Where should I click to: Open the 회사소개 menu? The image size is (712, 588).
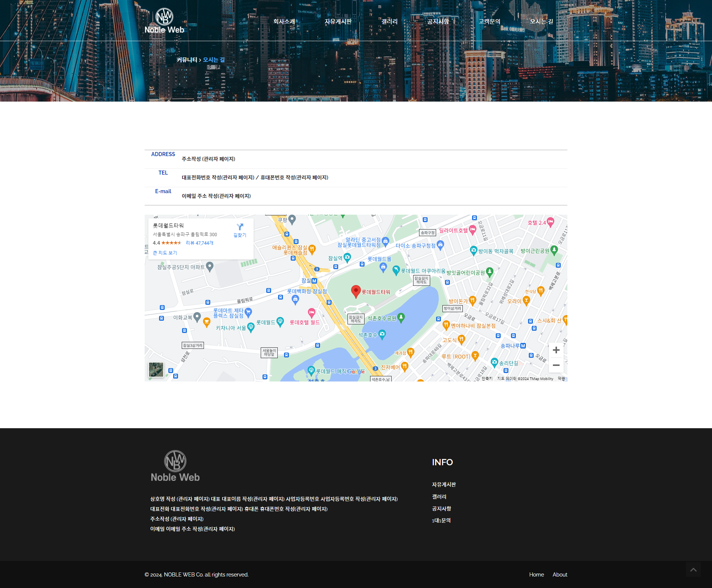[x=284, y=22]
